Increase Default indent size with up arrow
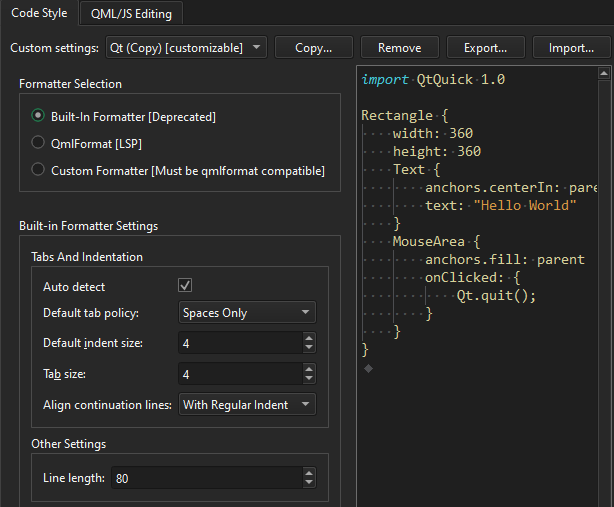This screenshot has width=614, height=507. click(x=308, y=338)
